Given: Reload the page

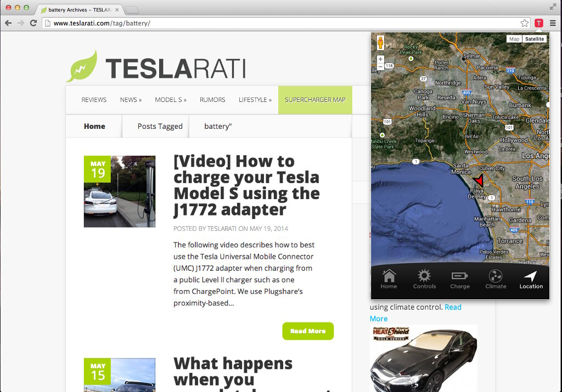Looking at the screenshot, I should (33, 23).
